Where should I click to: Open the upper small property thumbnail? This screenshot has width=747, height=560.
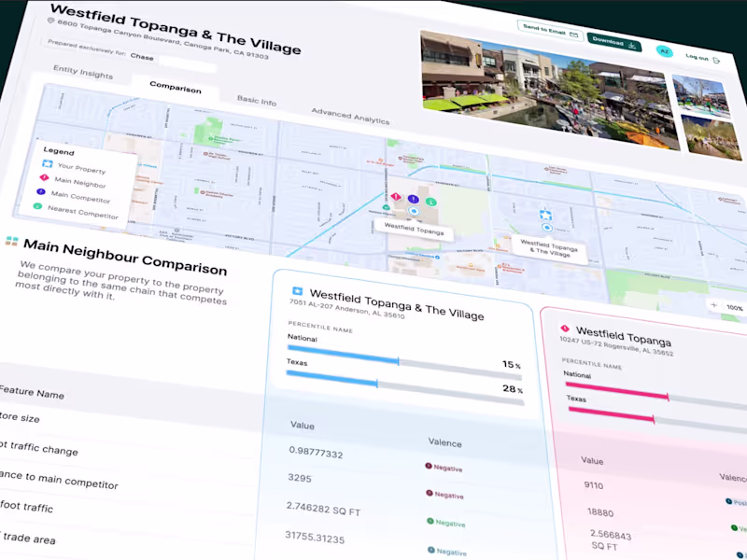click(701, 96)
